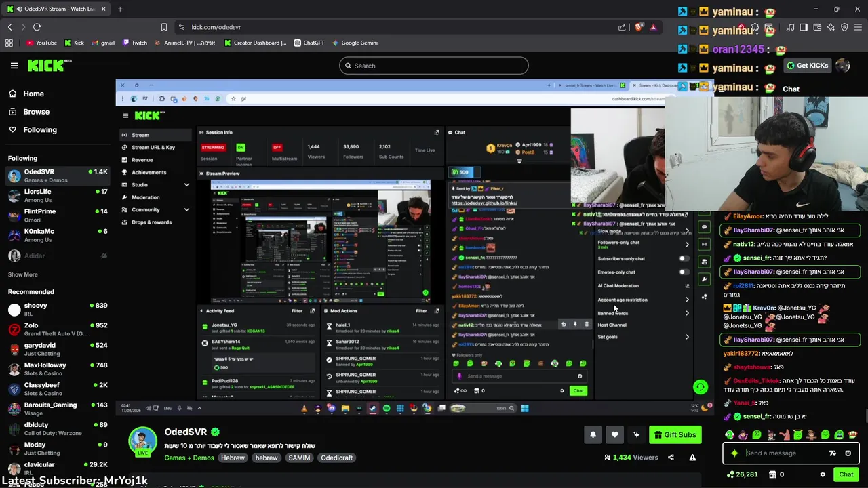Click the Gift Subs button
868x488 pixels.
pos(675,435)
